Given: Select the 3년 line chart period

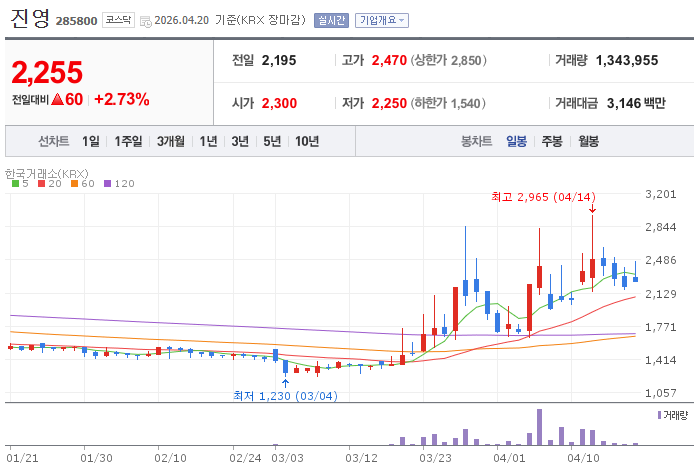Looking at the screenshot, I should tap(240, 141).
